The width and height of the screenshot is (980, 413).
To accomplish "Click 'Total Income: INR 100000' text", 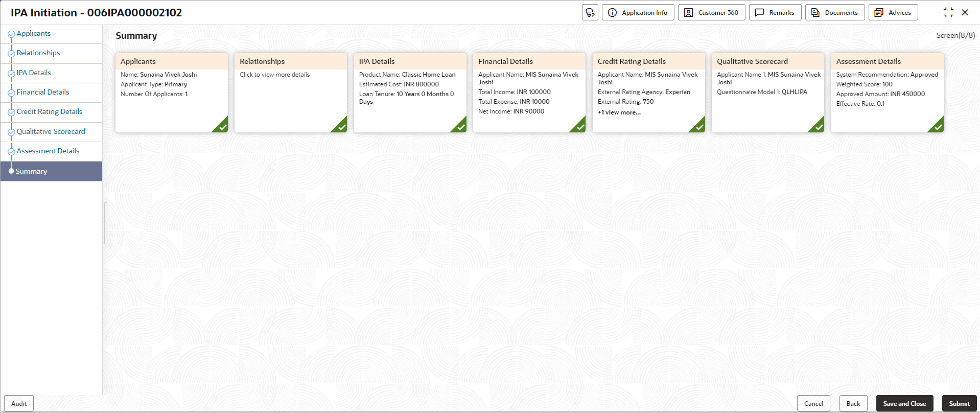I will click(515, 92).
